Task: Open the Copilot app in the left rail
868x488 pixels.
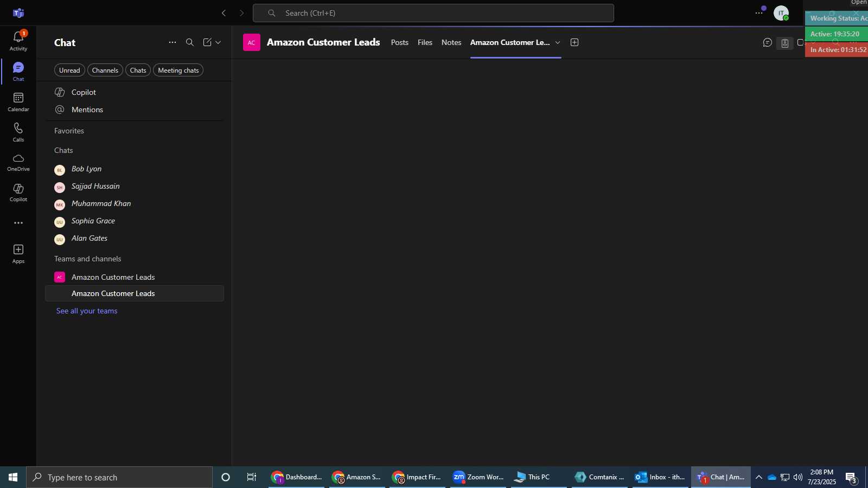Action: click(18, 192)
